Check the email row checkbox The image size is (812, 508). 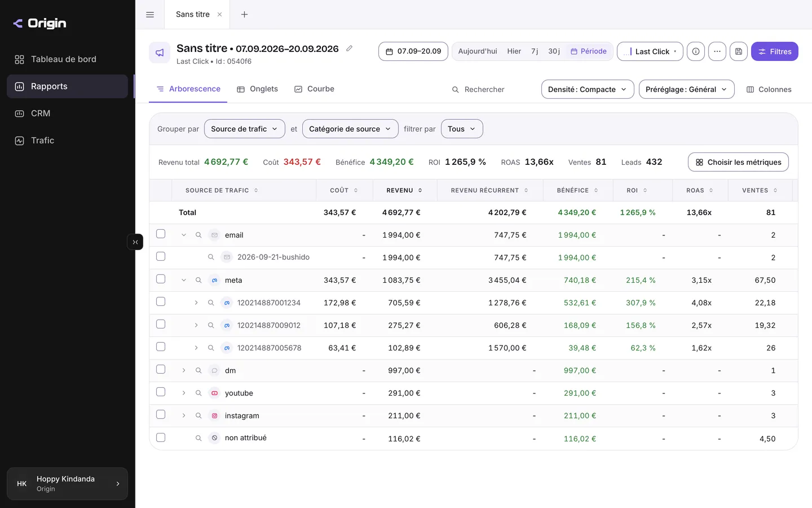pyautogui.click(x=161, y=234)
